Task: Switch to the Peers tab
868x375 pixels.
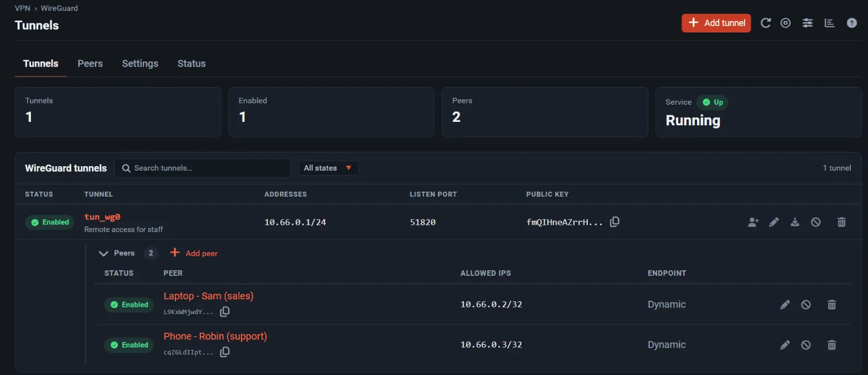Action: pos(90,64)
